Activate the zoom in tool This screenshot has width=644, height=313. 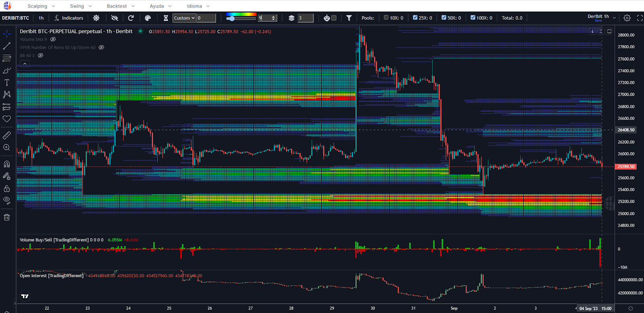pyautogui.click(x=7, y=148)
